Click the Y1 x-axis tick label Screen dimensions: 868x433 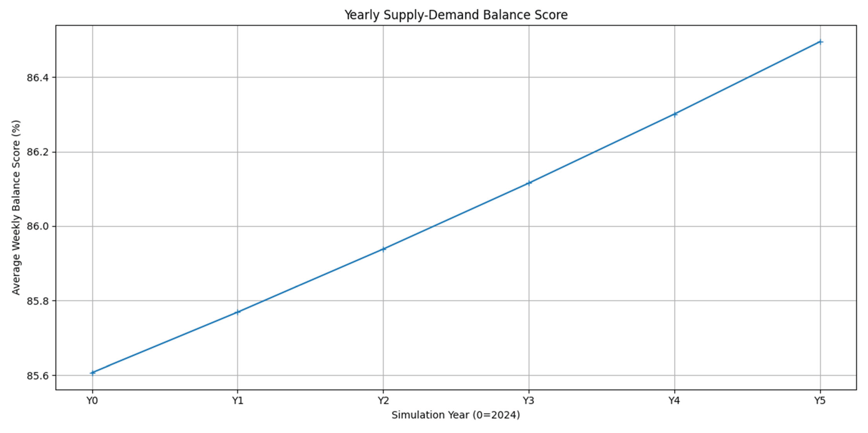237,401
